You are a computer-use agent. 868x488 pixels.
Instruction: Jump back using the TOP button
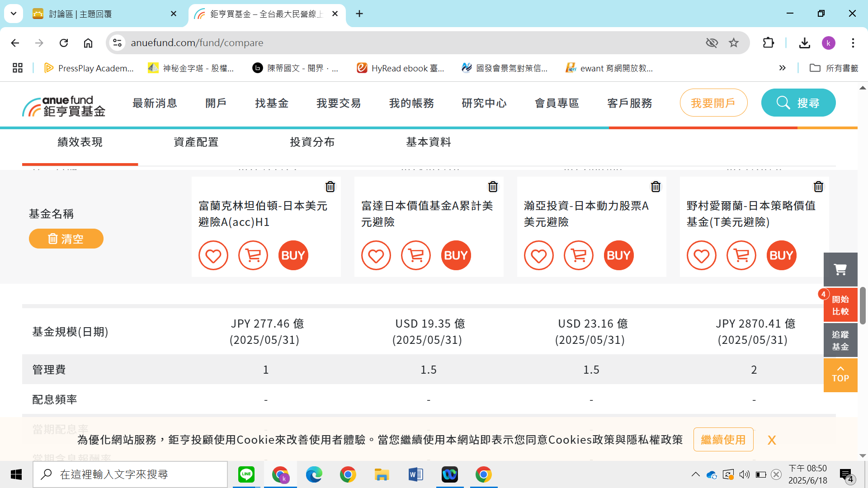click(840, 375)
